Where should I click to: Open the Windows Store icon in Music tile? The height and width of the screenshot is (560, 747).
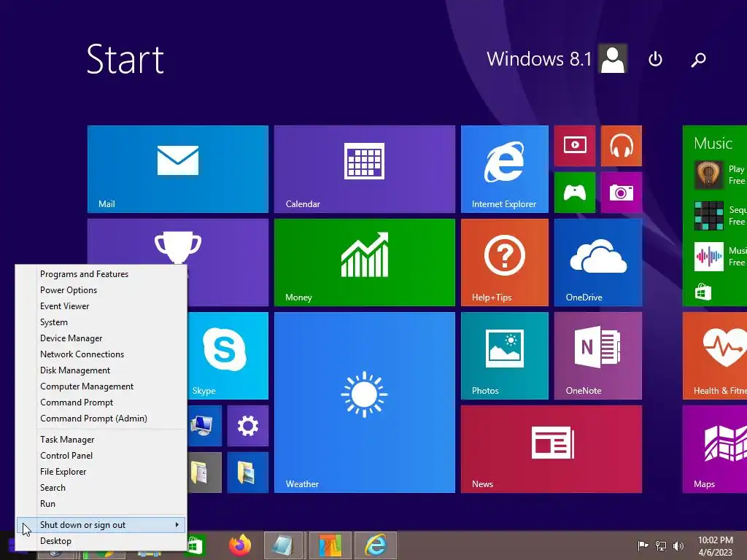(703, 292)
